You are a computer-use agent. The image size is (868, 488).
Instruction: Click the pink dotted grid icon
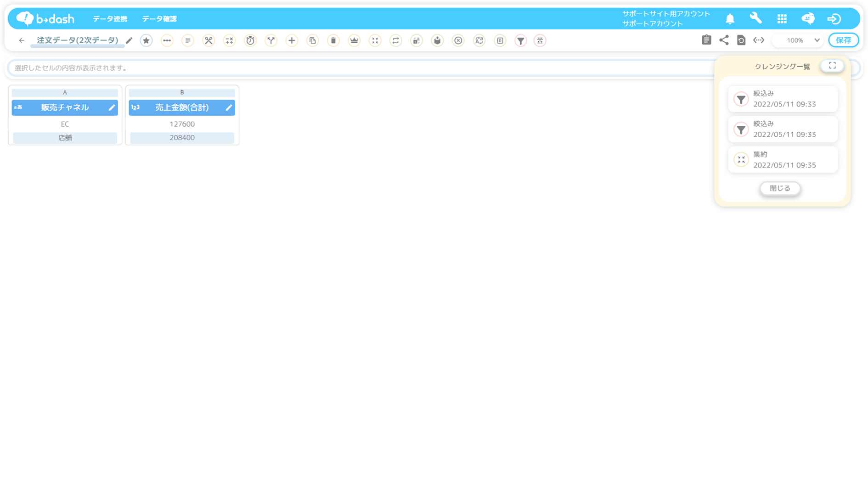coord(540,40)
